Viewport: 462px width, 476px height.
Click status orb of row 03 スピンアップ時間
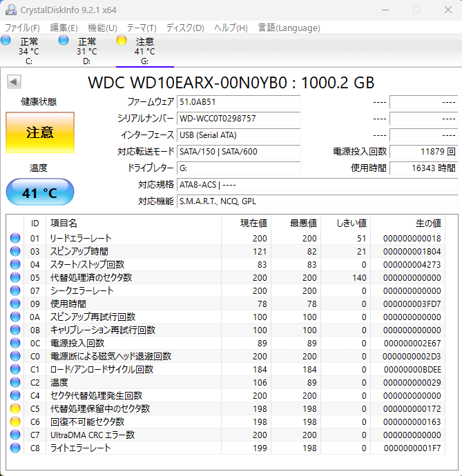(x=15, y=251)
